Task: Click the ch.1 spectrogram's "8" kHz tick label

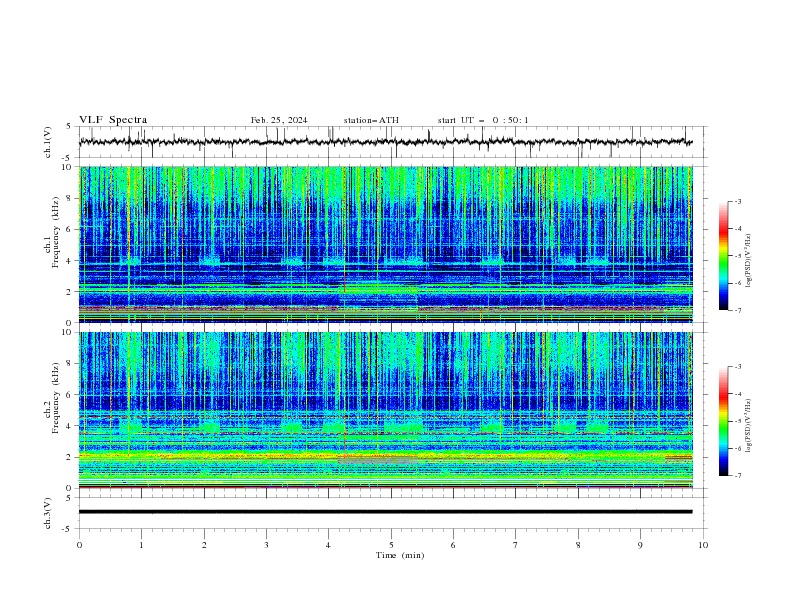Action: [x=70, y=198]
